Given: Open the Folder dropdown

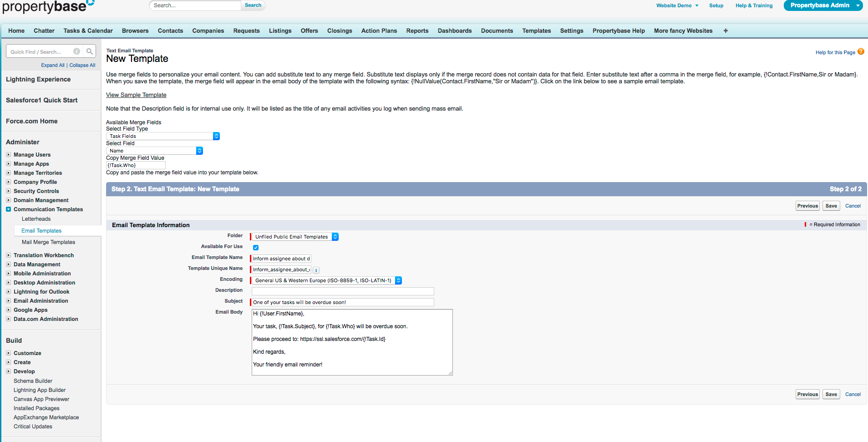Looking at the screenshot, I should tap(295, 237).
